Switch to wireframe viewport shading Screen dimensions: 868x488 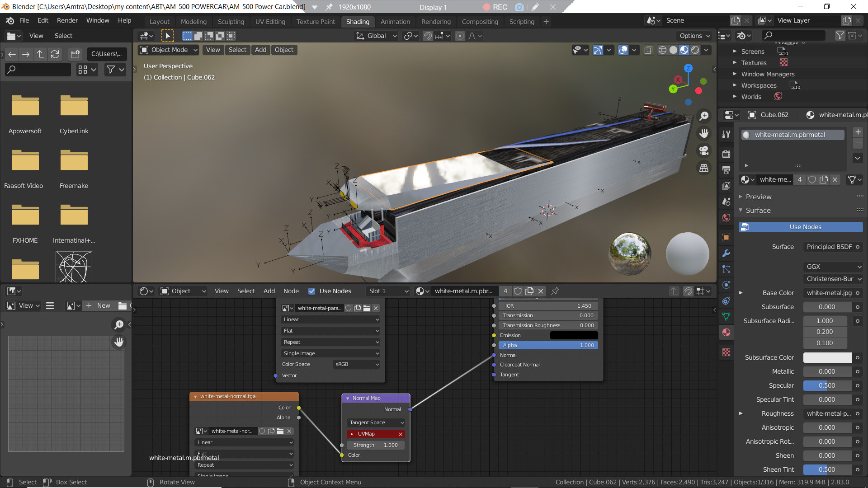(662, 50)
